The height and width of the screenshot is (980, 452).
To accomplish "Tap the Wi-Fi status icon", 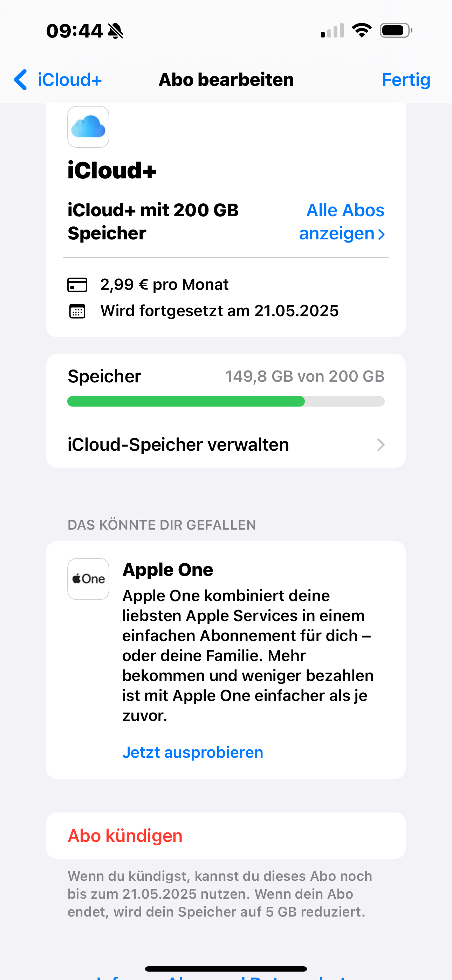I will 362,30.
